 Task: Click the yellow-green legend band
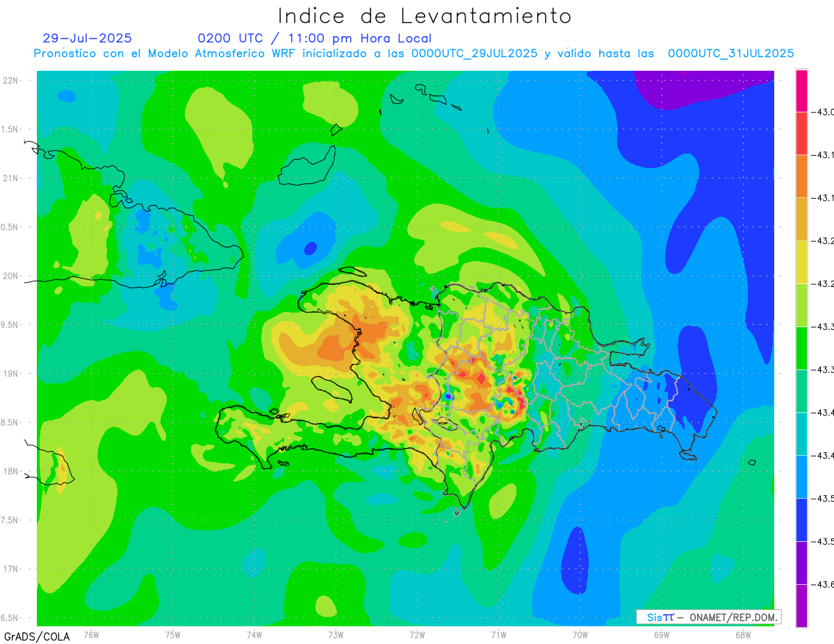click(x=801, y=305)
